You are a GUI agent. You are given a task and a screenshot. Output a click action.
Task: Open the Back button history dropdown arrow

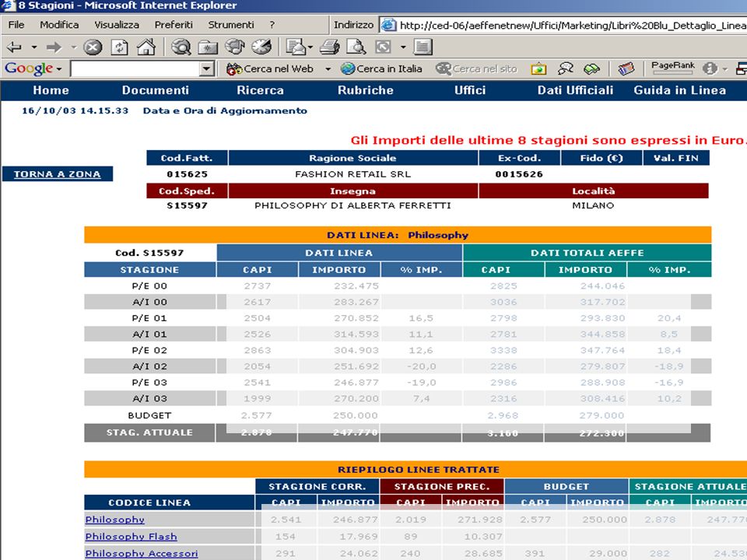[x=33, y=47]
